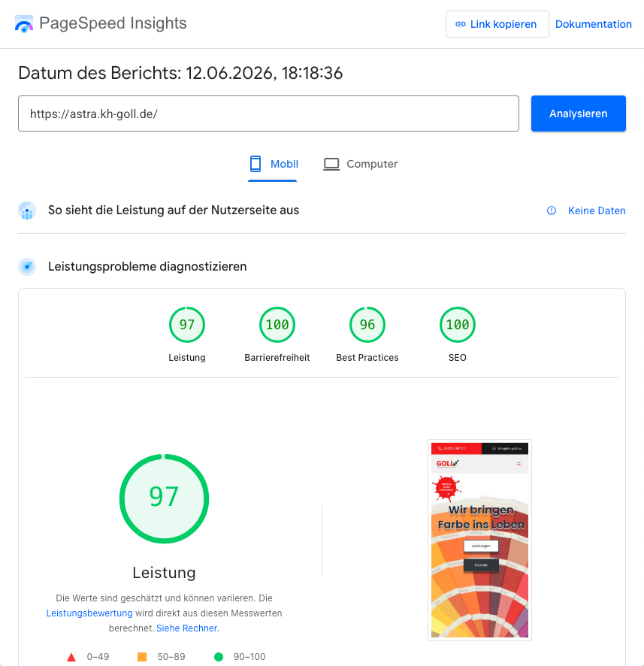Click the PageSpeed Insights logo icon
This screenshot has height=666, width=644.
click(24, 24)
